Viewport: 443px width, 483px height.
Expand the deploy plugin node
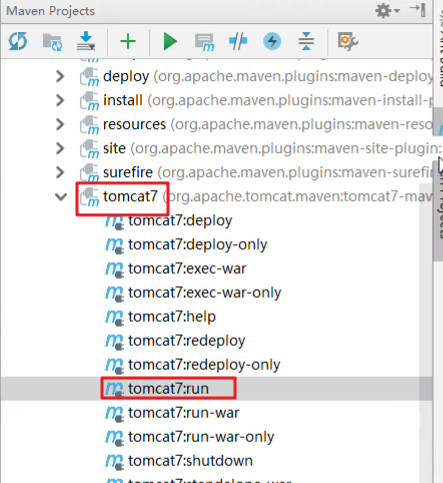pos(60,76)
